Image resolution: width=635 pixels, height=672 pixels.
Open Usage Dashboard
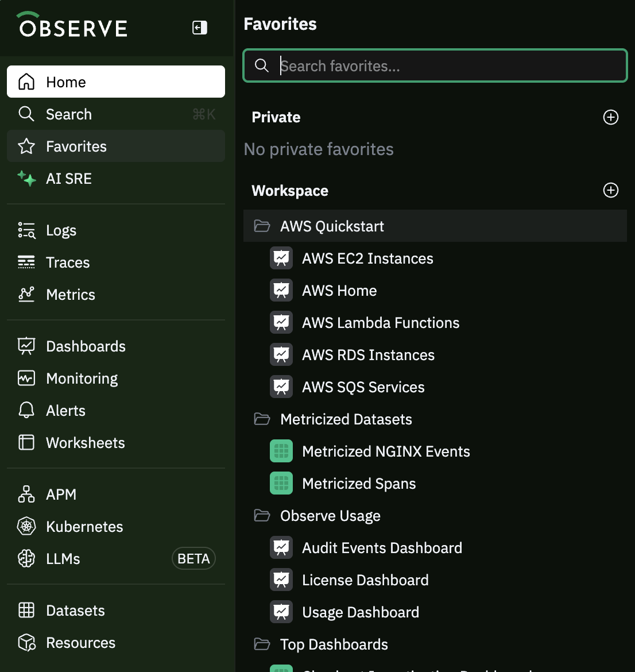pyautogui.click(x=435, y=612)
